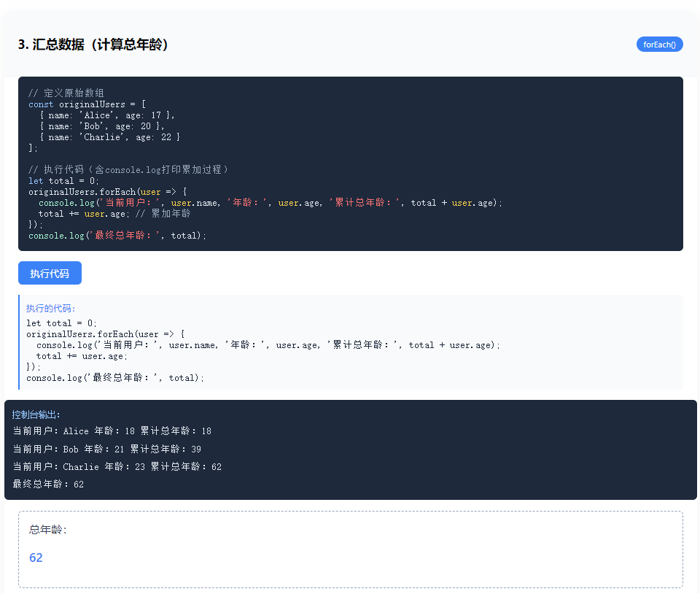The image size is (700, 594).
Task: Click originalUsers.forEach line in executed code panel
Action: coord(105,334)
